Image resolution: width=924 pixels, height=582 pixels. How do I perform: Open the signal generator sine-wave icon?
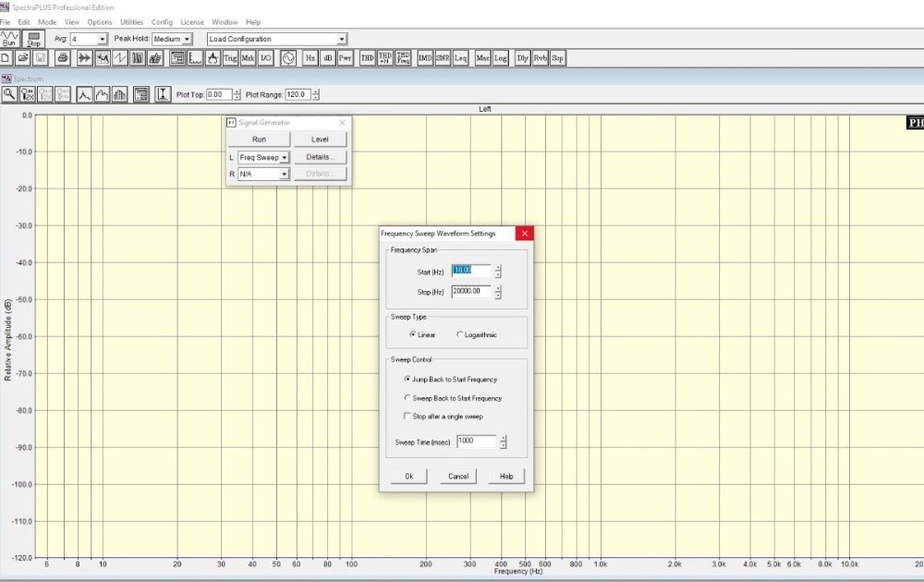287,57
